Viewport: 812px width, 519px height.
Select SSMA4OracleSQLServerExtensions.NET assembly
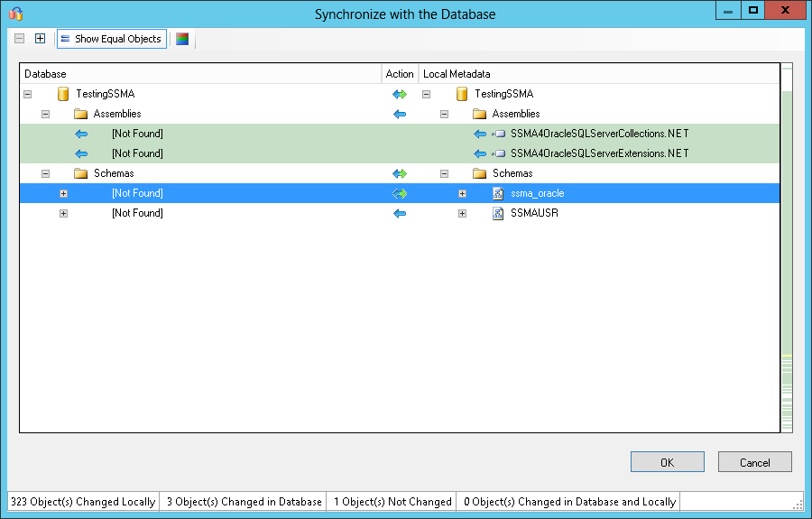click(599, 153)
